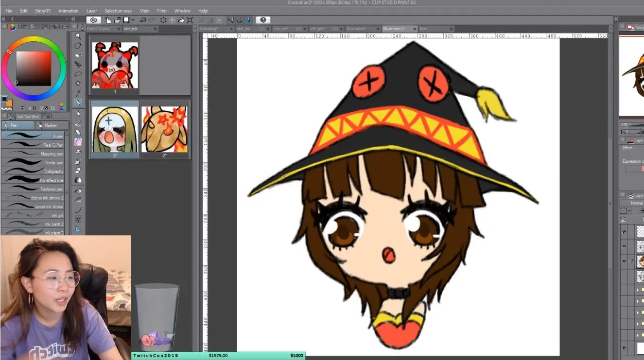Collapse the right navigator dock arrows
This screenshot has width=644, height=360.
(616, 19)
